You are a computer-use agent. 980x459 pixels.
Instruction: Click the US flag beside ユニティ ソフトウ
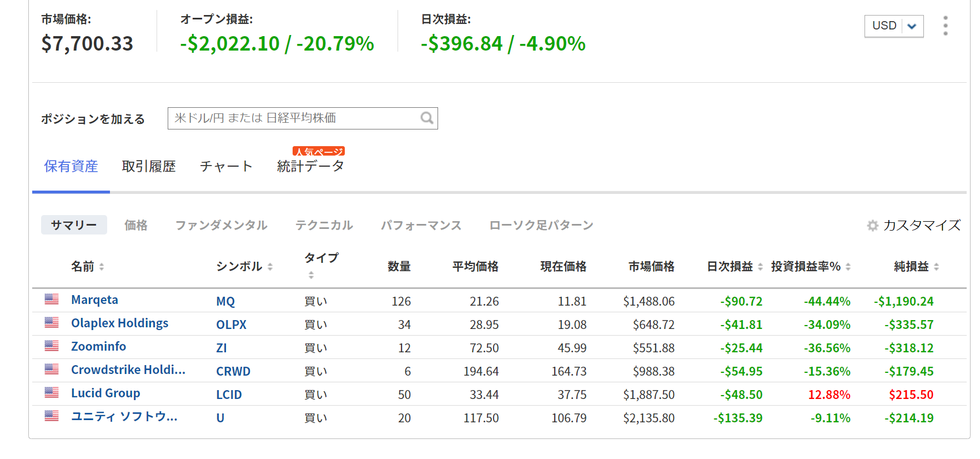point(52,416)
